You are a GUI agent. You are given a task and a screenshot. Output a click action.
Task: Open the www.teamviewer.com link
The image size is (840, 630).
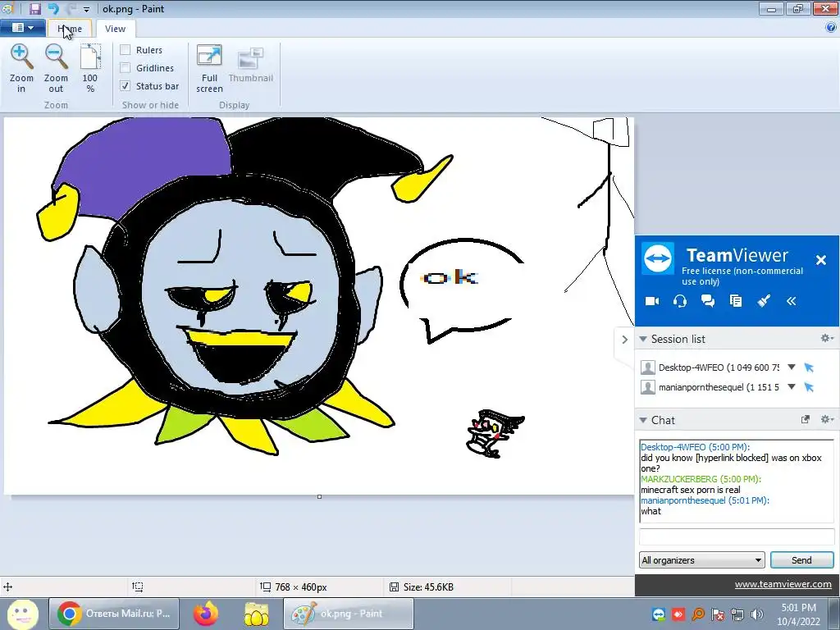[x=783, y=584]
